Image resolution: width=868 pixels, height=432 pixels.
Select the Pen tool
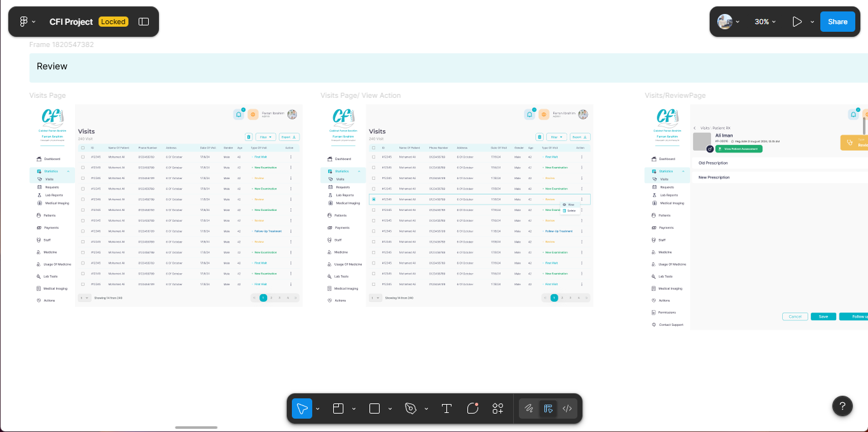tap(411, 408)
